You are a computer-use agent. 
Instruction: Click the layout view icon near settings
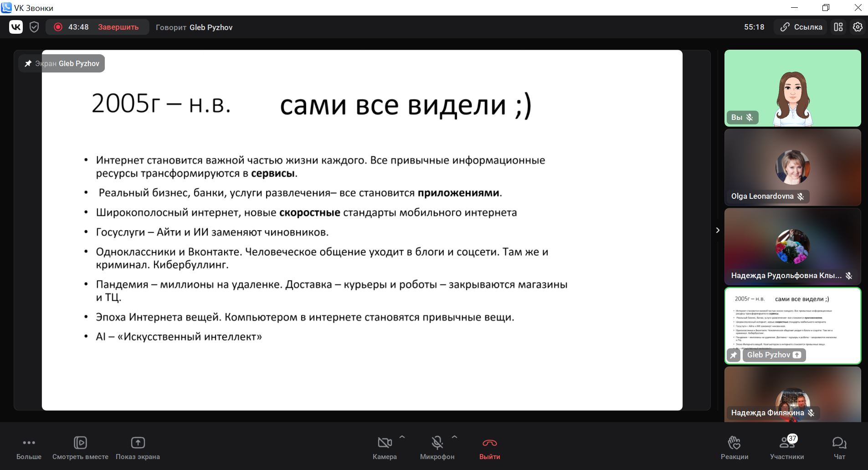click(838, 27)
